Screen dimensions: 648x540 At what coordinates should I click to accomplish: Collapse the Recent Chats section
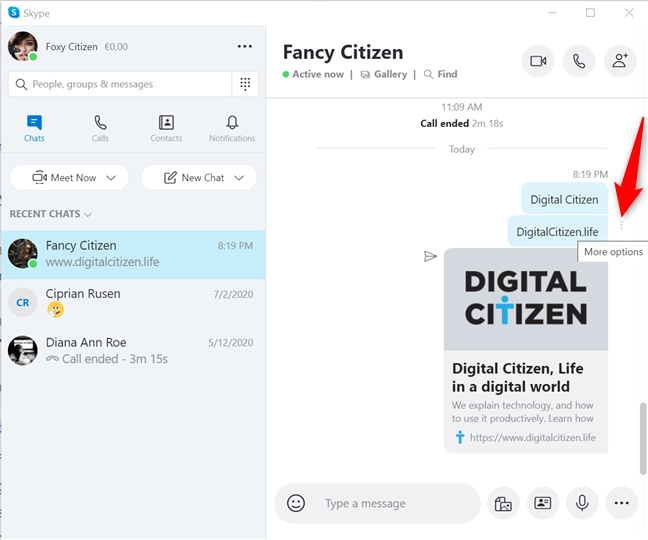pyautogui.click(x=50, y=214)
